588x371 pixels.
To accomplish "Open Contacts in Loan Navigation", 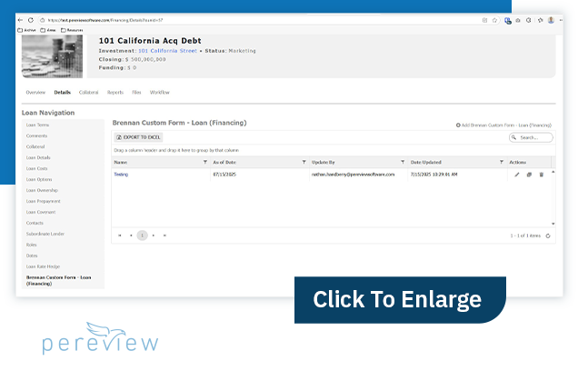I will tap(35, 223).
